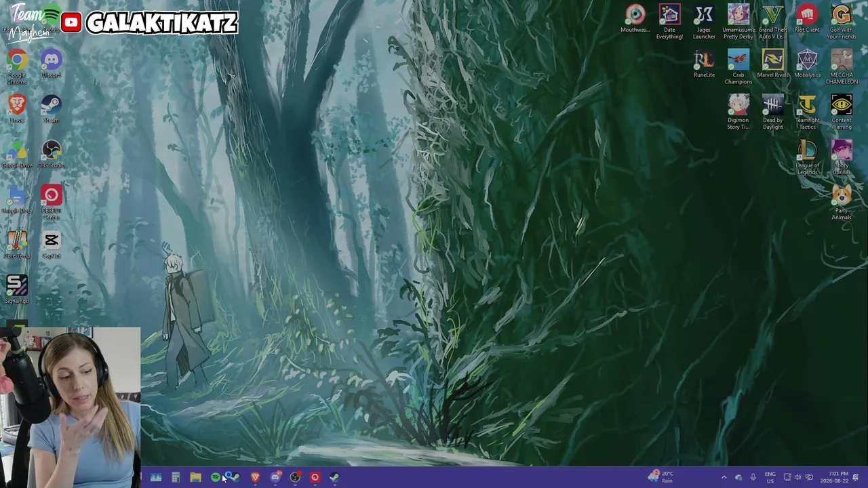Image resolution: width=868 pixels, height=488 pixels.
Task: Click the Content Warning game icon
Action: pos(842,113)
